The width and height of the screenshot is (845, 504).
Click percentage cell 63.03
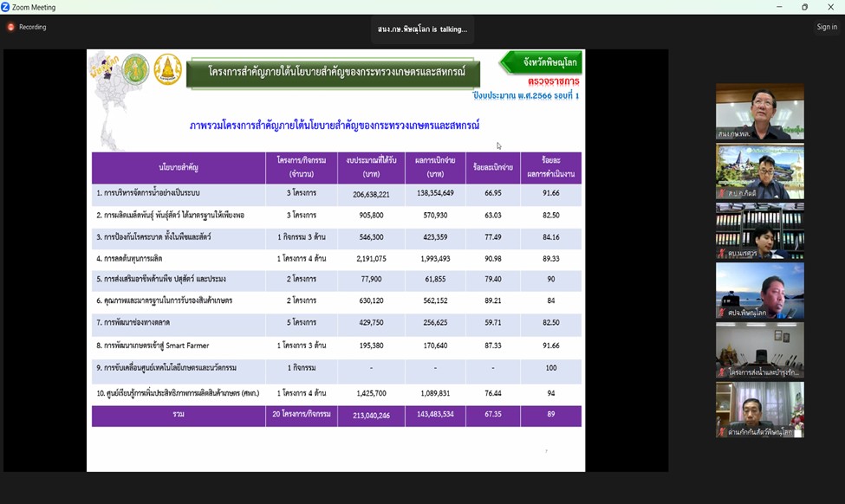pos(493,216)
